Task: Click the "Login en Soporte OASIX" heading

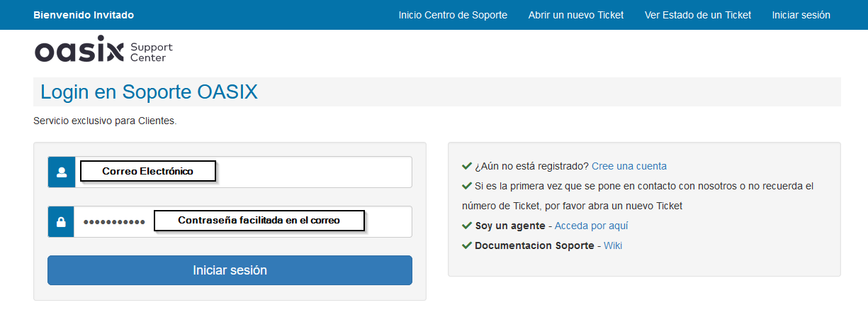Action: [149, 92]
